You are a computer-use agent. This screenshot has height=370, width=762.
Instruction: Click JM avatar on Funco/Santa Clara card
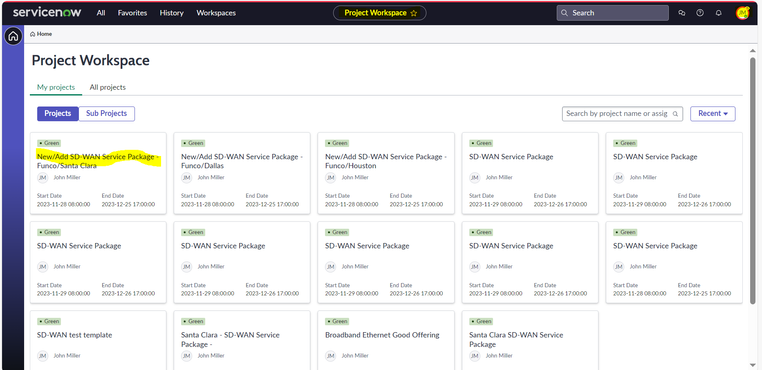[43, 177]
